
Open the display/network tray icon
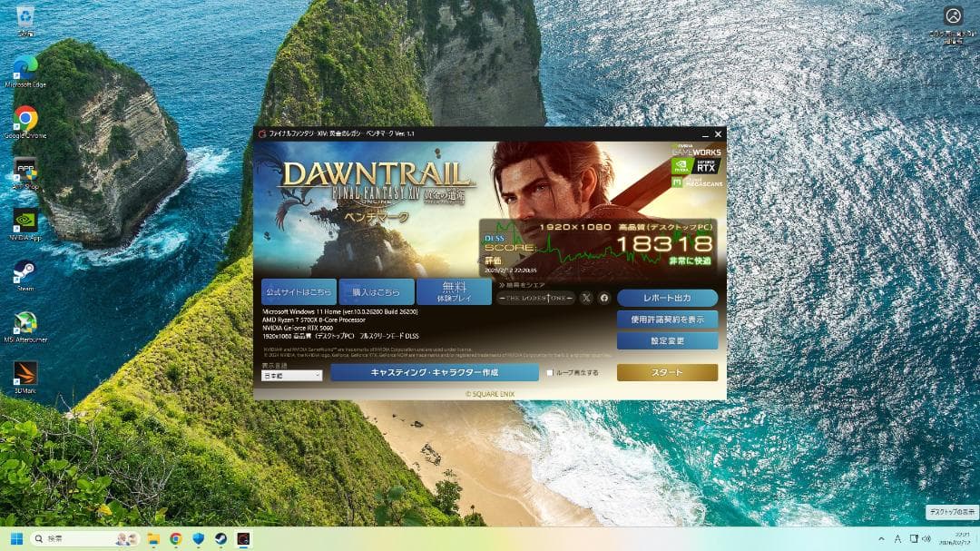click(913, 538)
